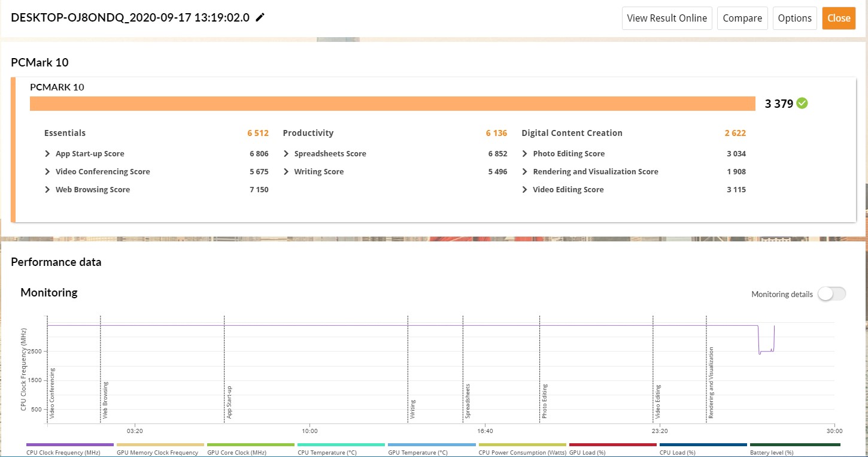The height and width of the screenshot is (457, 868).
Task: Toggle the Monitoring details switch
Action: click(x=832, y=294)
